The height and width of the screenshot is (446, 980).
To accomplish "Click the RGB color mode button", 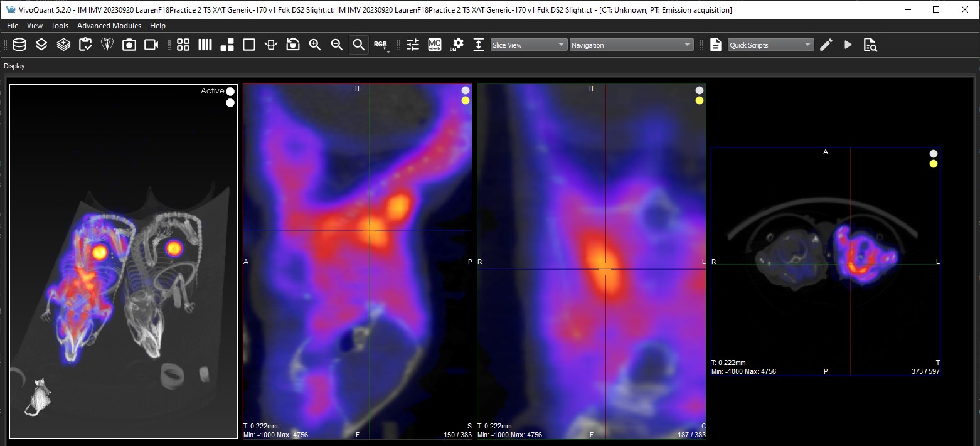I will pos(380,45).
